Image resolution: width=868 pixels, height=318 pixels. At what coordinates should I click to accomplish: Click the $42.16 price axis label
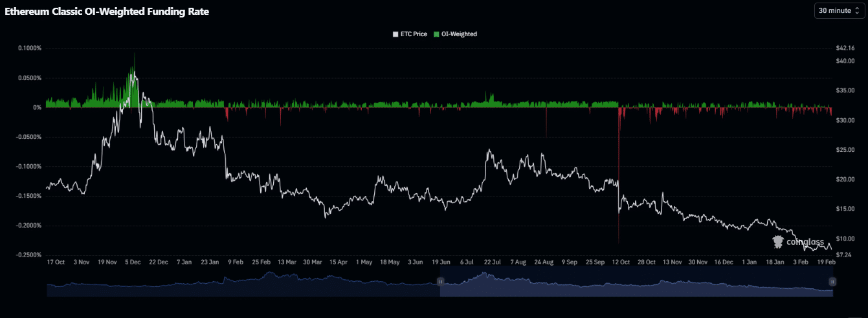pos(846,48)
